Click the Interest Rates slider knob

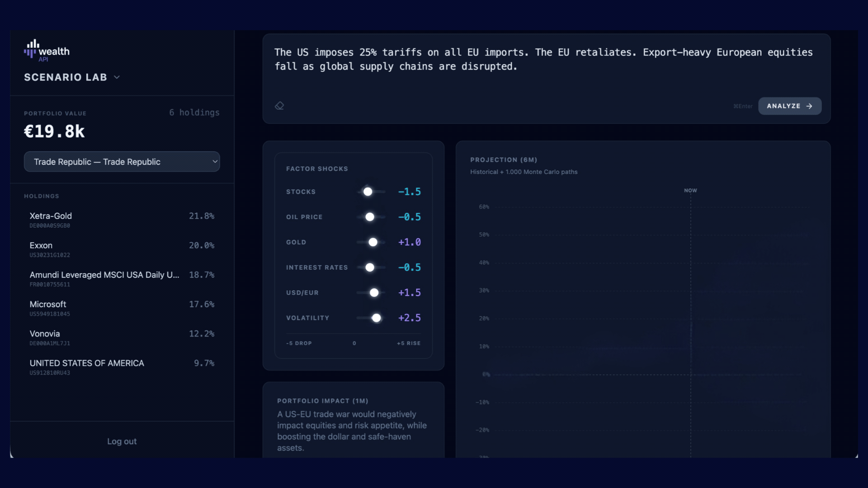tap(370, 268)
